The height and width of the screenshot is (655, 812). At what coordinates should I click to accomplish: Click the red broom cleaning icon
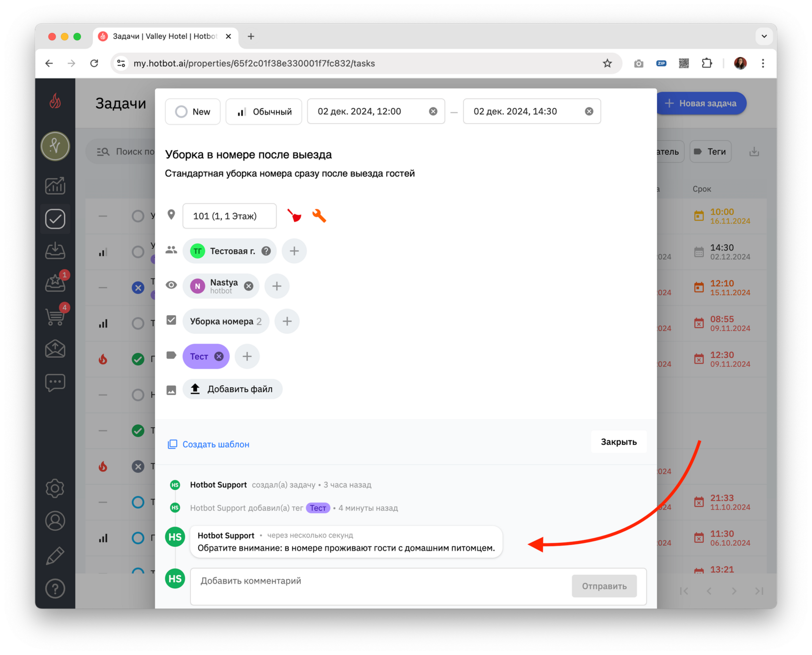pyautogui.click(x=294, y=216)
